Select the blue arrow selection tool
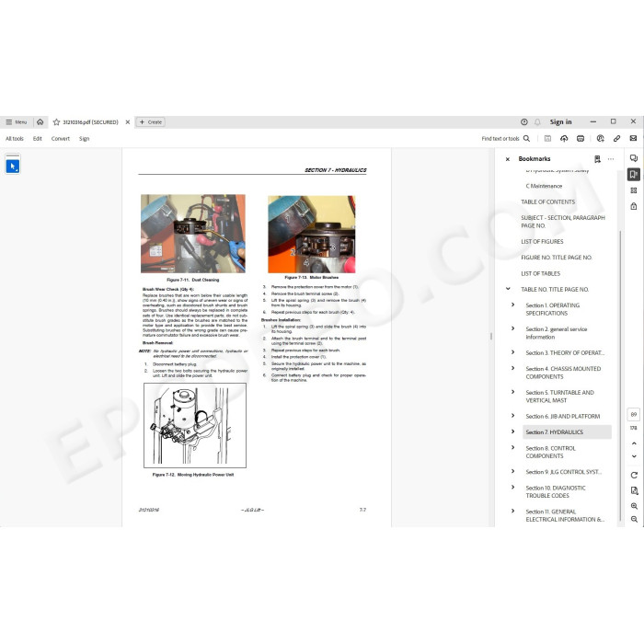 pos(13,167)
